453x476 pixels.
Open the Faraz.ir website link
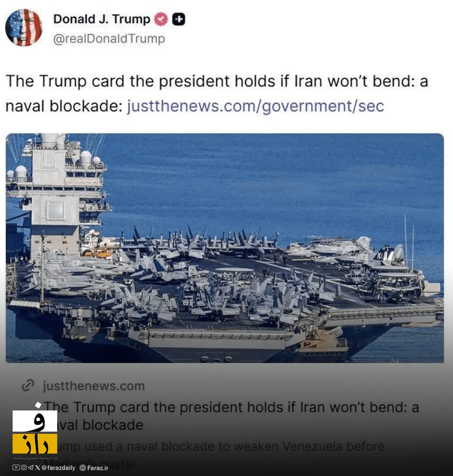[98, 468]
